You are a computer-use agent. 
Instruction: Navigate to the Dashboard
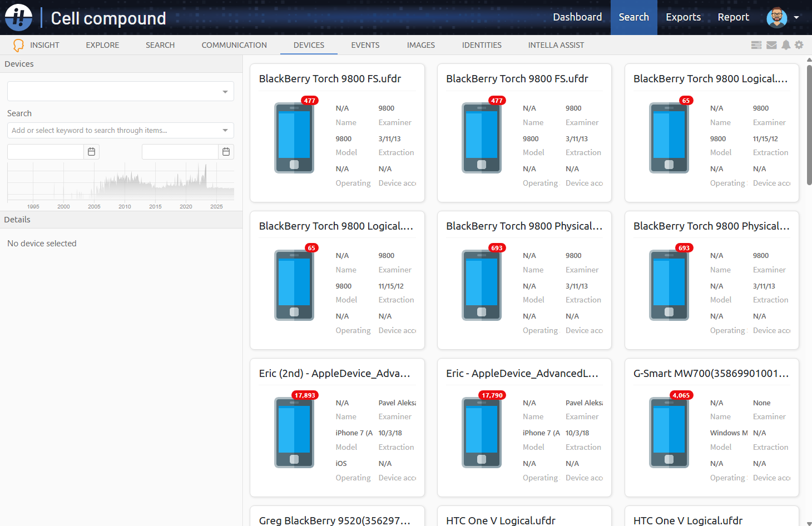(577, 17)
